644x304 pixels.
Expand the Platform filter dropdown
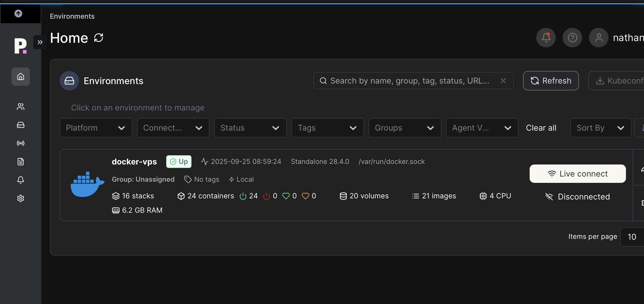coord(96,128)
